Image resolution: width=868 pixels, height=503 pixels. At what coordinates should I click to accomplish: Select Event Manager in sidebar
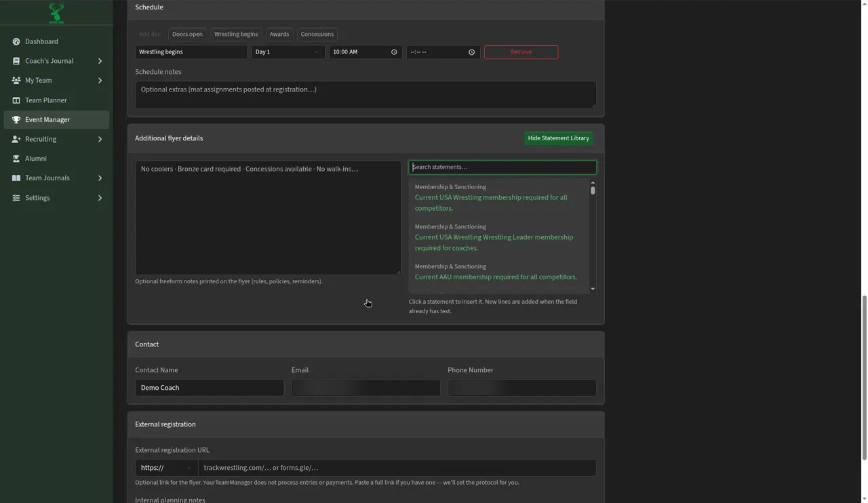click(x=56, y=120)
